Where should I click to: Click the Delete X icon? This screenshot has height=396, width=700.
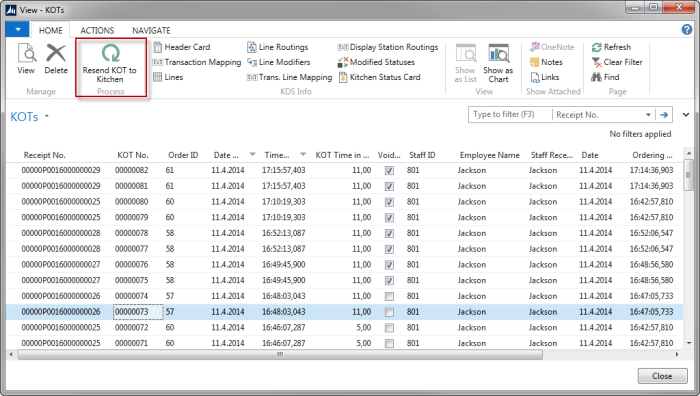click(56, 53)
